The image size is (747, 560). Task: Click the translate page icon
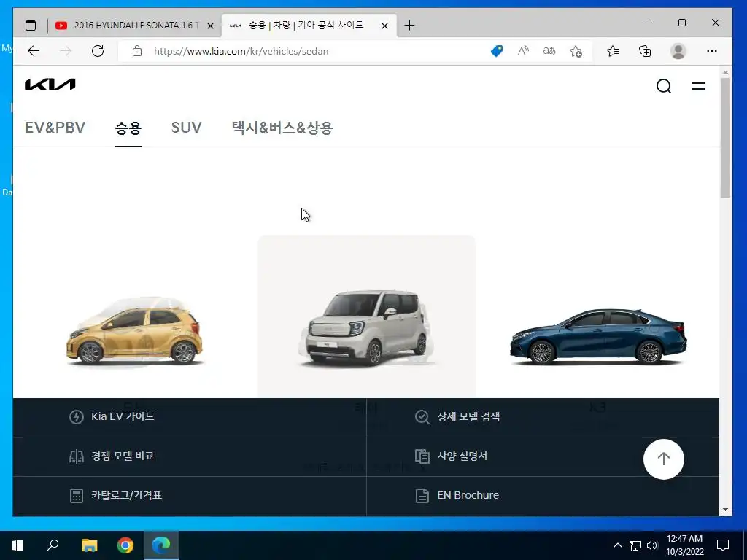(549, 51)
